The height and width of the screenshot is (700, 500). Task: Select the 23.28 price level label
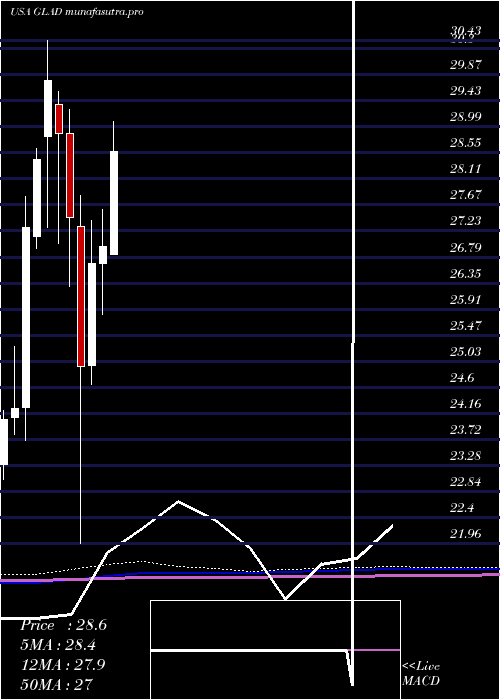click(466, 456)
